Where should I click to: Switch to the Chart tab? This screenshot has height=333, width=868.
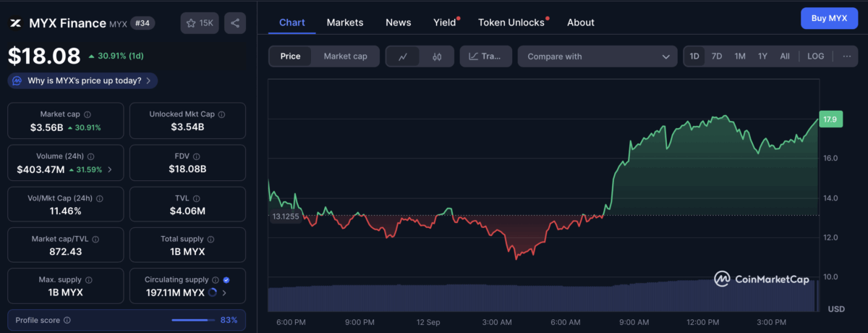(292, 22)
